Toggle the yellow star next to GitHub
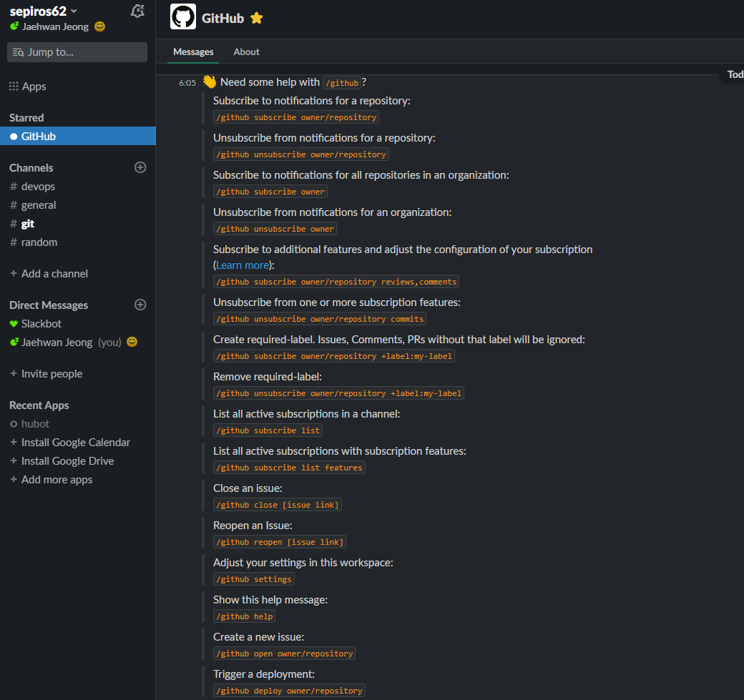744x700 pixels. [x=257, y=18]
